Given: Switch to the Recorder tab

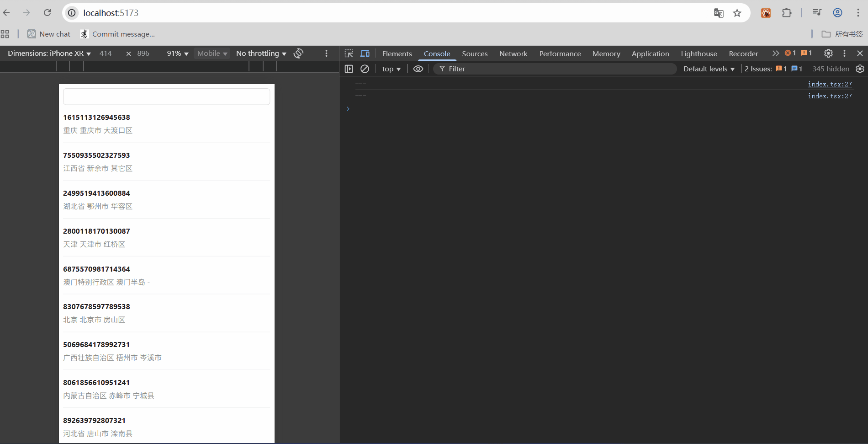Looking at the screenshot, I should pyautogui.click(x=743, y=53).
